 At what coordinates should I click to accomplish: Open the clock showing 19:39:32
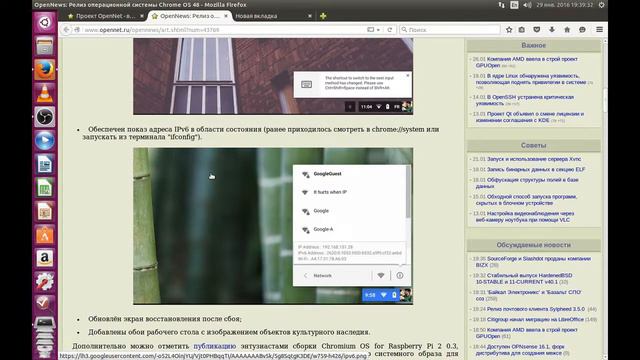click(564, 5)
